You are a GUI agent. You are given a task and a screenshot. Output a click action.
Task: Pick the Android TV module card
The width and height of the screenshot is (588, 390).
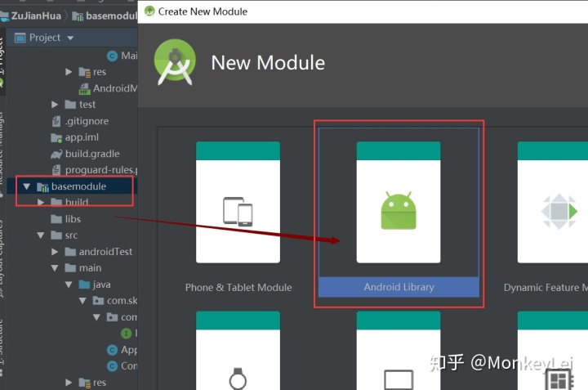point(399,351)
